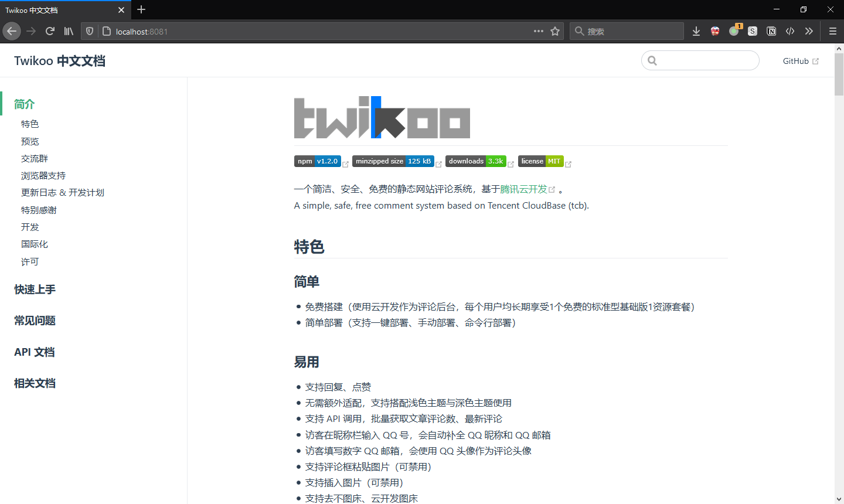Click the 特色 heading
This screenshot has width=844, height=504.
click(309, 247)
